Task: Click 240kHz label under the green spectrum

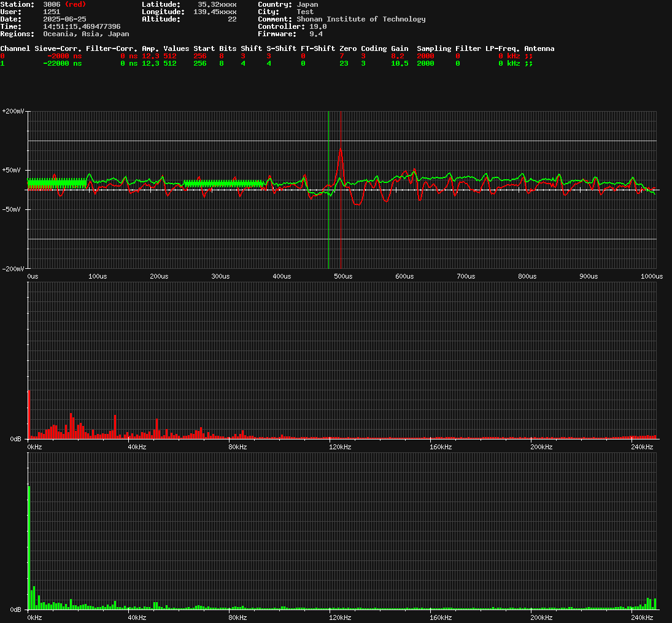Action: point(643,617)
